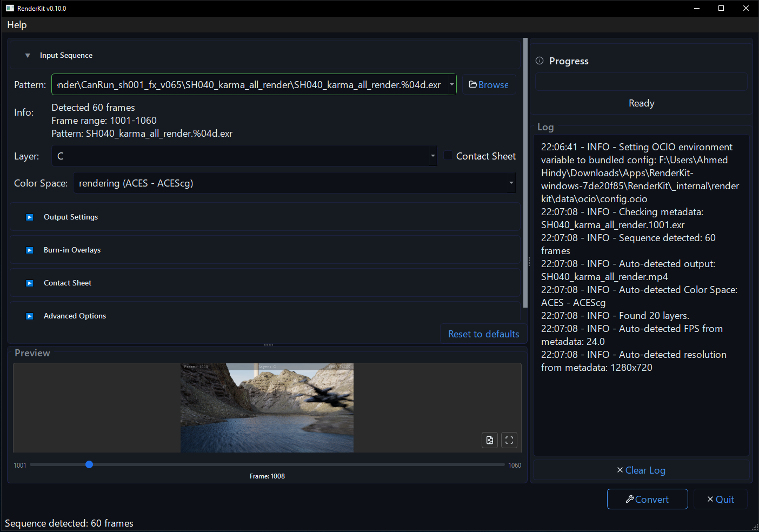Image resolution: width=759 pixels, height=532 pixels.
Task: Click the status bar 'Sequence detected: 60 frames'
Action: [69, 523]
